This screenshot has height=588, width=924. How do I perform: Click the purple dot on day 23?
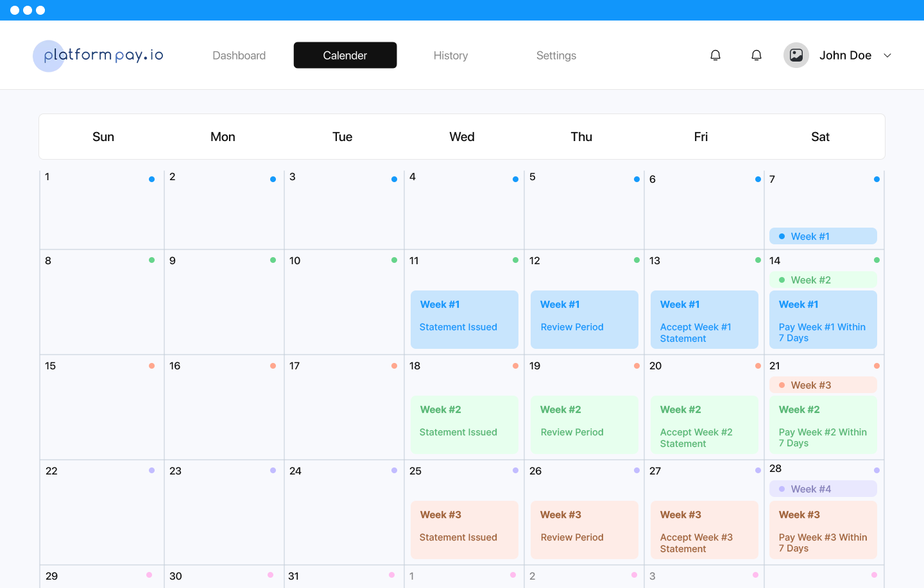273,471
